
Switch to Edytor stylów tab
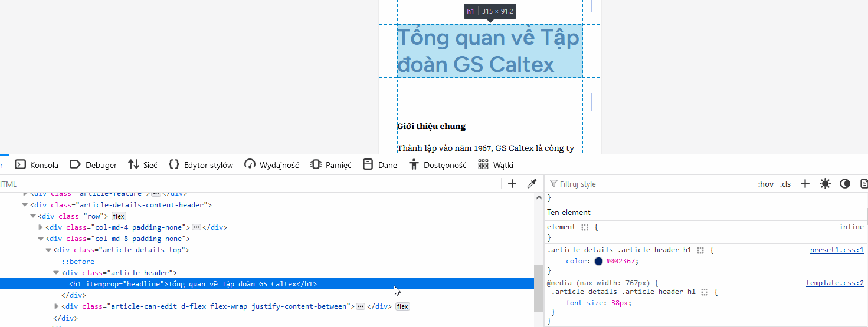tap(201, 165)
